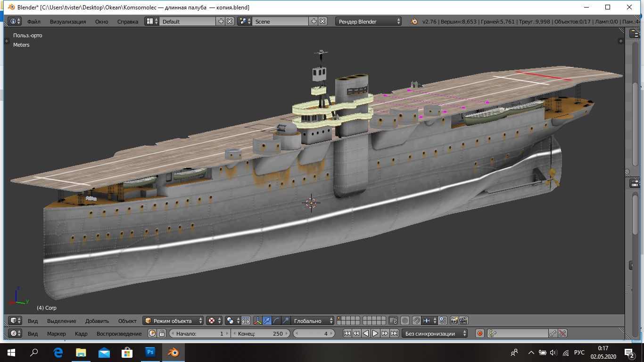Click the Конец end frame field
The image size is (644, 362).
pyautogui.click(x=261, y=334)
